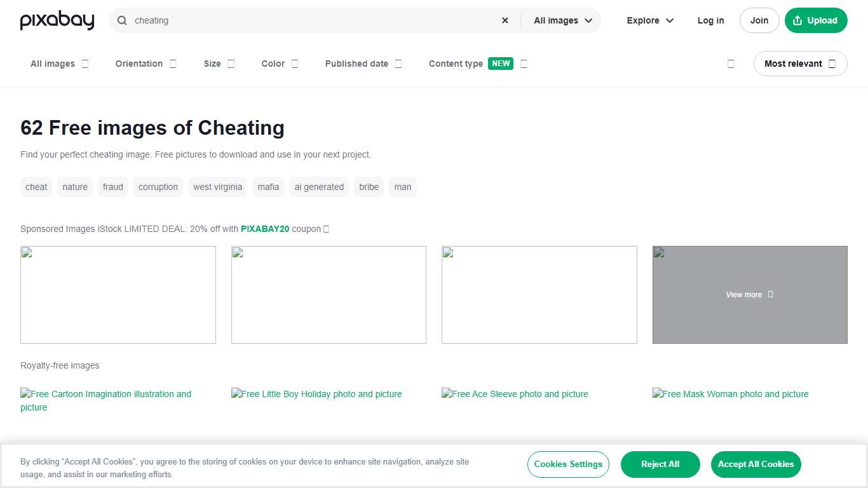The image size is (868, 488).
Task: Click the search magnifying glass icon
Action: (x=121, y=20)
